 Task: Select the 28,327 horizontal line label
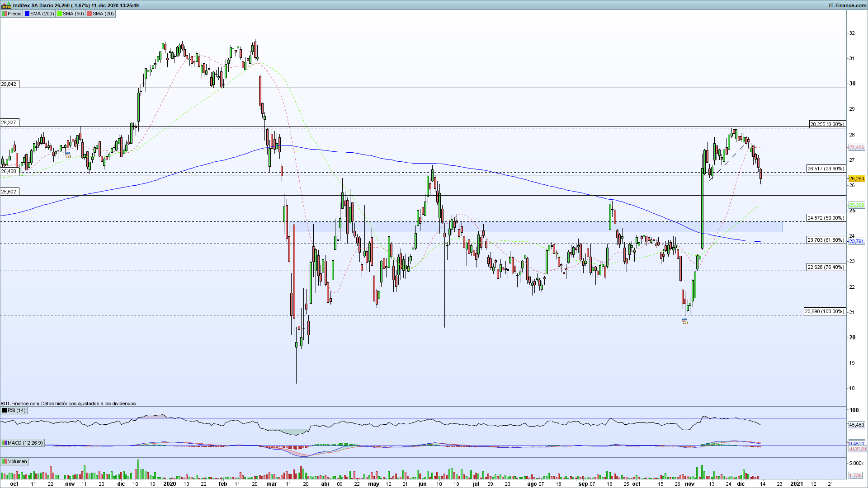click(x=9, y=122)
